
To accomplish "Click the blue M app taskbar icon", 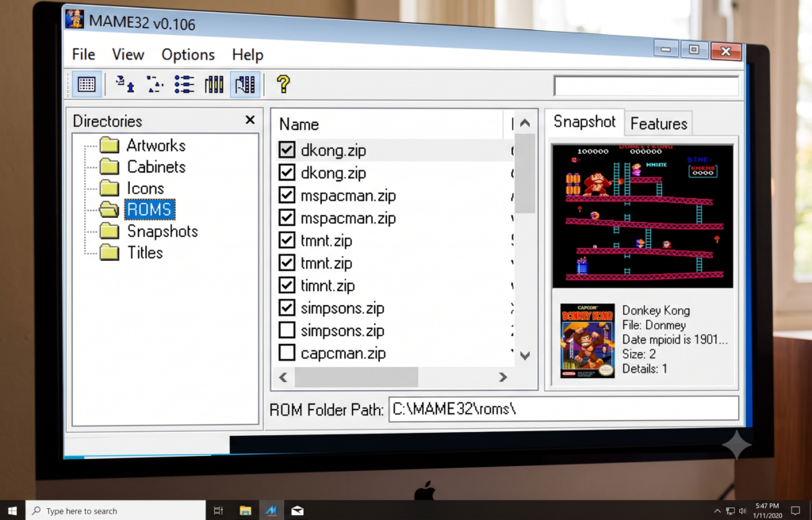I will pyautogui.click(x=271, y=510).
